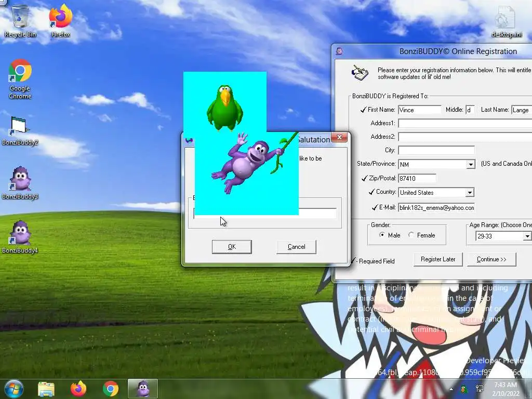Open the Age Range dropdown
This screenshot has width=532, height=399.
pyautogui.click(x=527, y=236)
